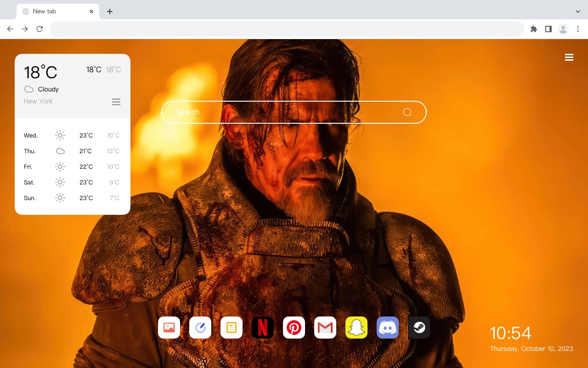588x368 pixels.
Task: Click Friday's 22°C high temperature
Action: click(86, 167)
